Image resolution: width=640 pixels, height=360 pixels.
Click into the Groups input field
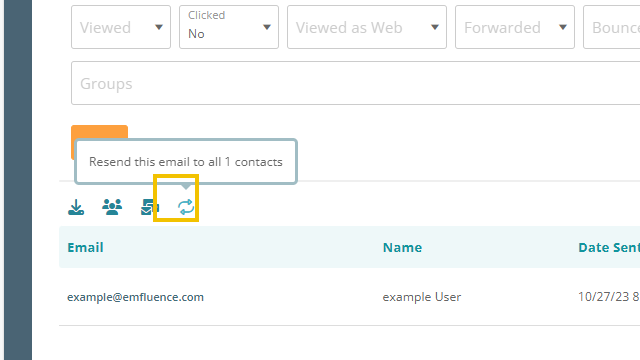point(356,83)
